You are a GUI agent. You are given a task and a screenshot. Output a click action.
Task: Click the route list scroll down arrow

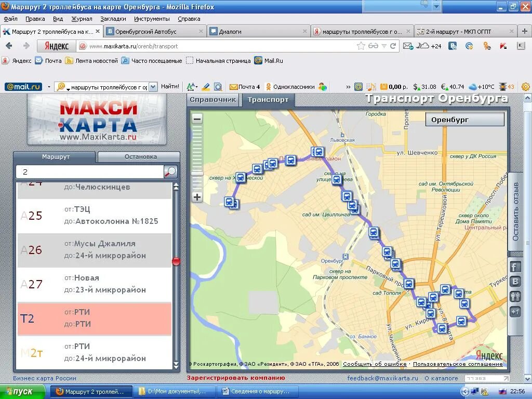(176, 365)
